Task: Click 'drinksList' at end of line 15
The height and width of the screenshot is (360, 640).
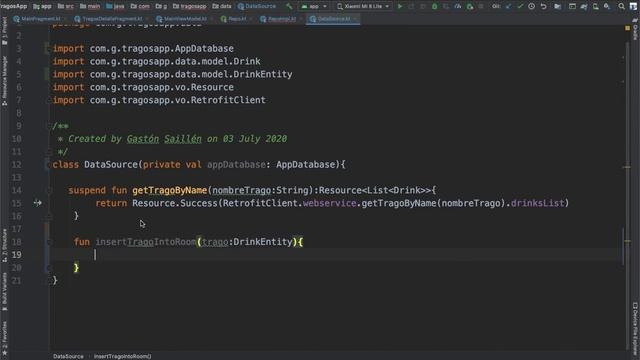Action: (x=538, y=203)
